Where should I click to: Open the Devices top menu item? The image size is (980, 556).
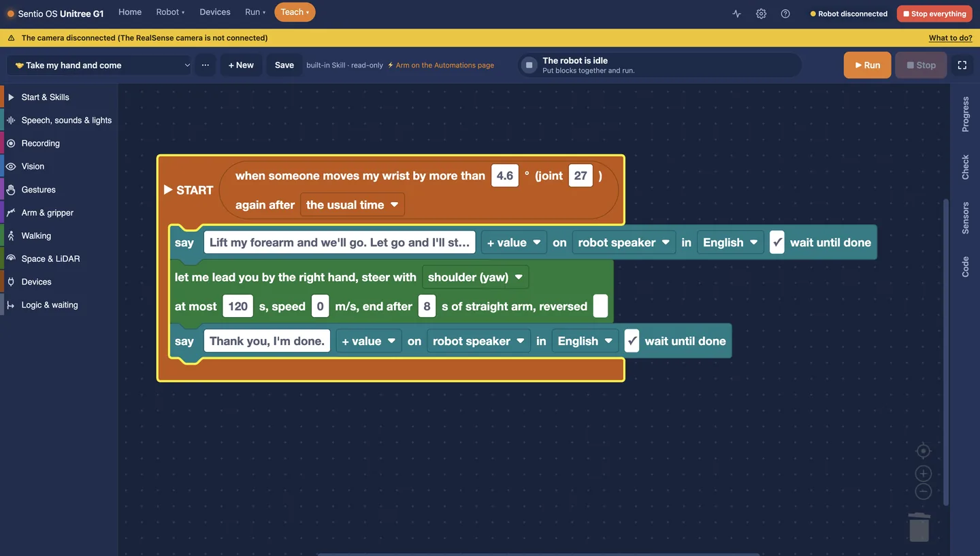[x=215, y=12]
